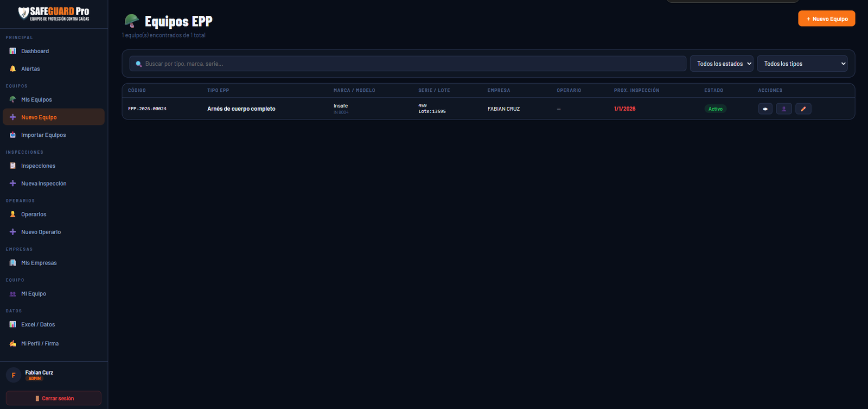Image resolution: width=868 pixels, height=409 pixels.
Task: Click the Estado column header
Action: [x=713, y=90]
